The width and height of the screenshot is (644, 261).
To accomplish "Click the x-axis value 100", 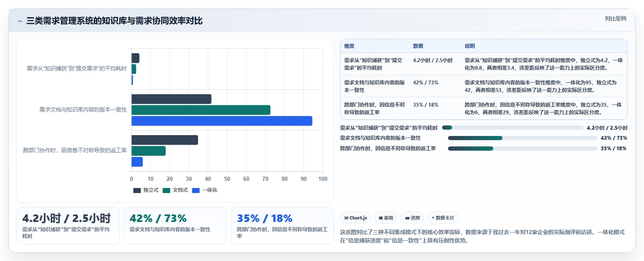I will 323,179.
